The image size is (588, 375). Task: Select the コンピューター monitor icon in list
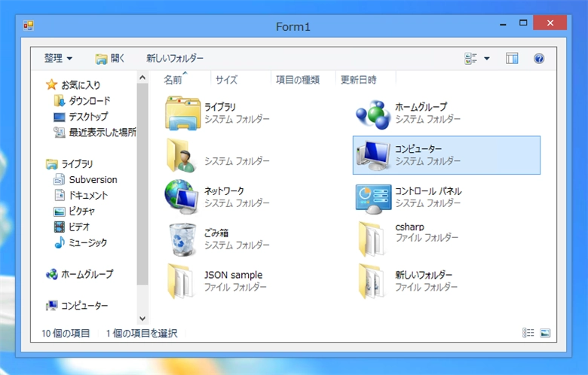373,155
